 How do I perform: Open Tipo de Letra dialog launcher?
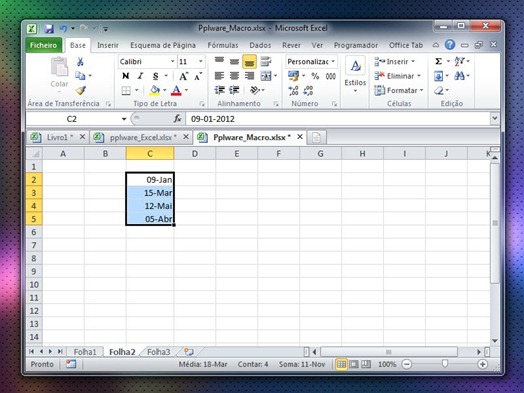[202, 104]
